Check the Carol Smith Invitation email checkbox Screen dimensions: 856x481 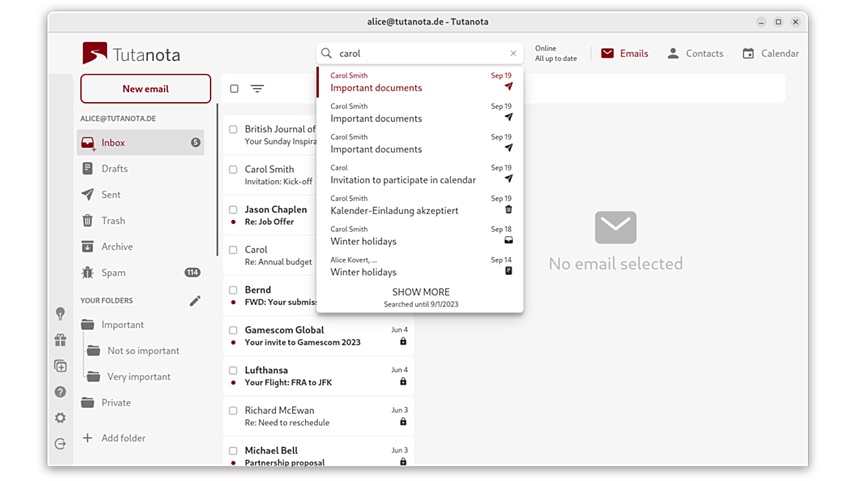233,170
